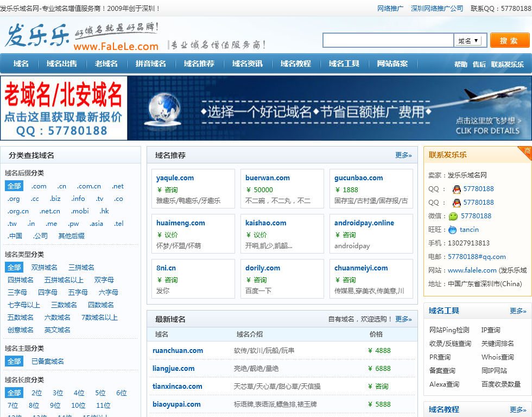The image size is (532, 417).
Task: Open the 域名出售 navigation tab
Action: [62, 64]
